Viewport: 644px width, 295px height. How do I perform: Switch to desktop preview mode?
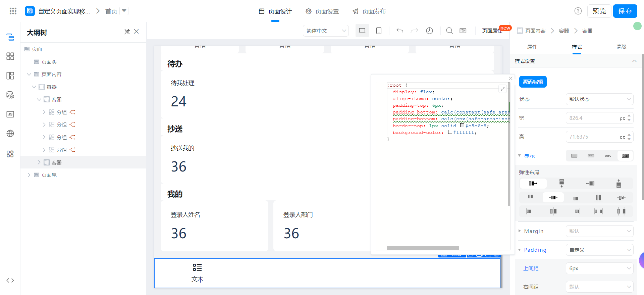[362, 31]
